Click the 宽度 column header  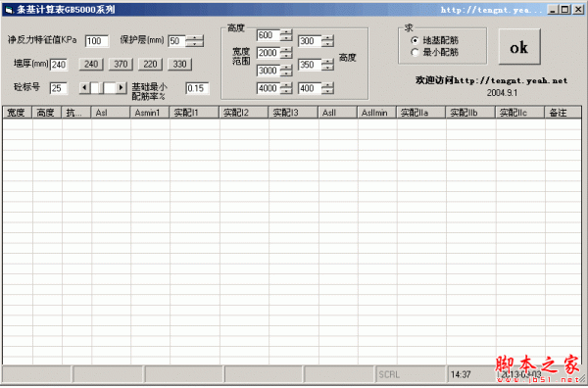coord(18,113)
